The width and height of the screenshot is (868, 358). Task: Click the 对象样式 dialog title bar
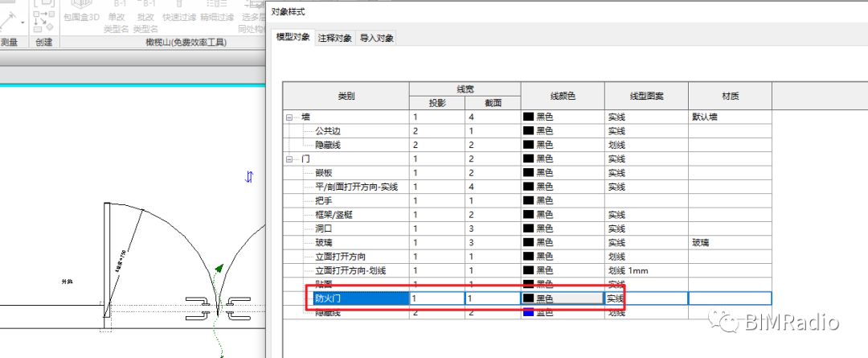[x=567, y=11]
